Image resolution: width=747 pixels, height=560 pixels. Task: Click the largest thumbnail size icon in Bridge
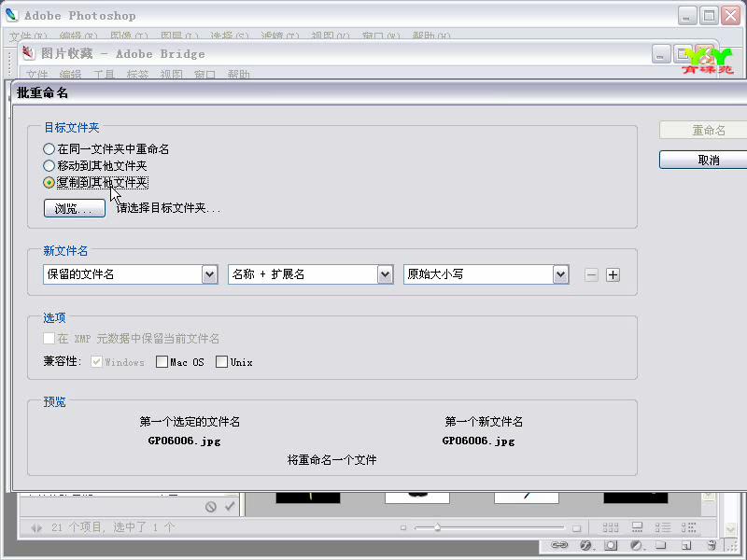point(576,528)
